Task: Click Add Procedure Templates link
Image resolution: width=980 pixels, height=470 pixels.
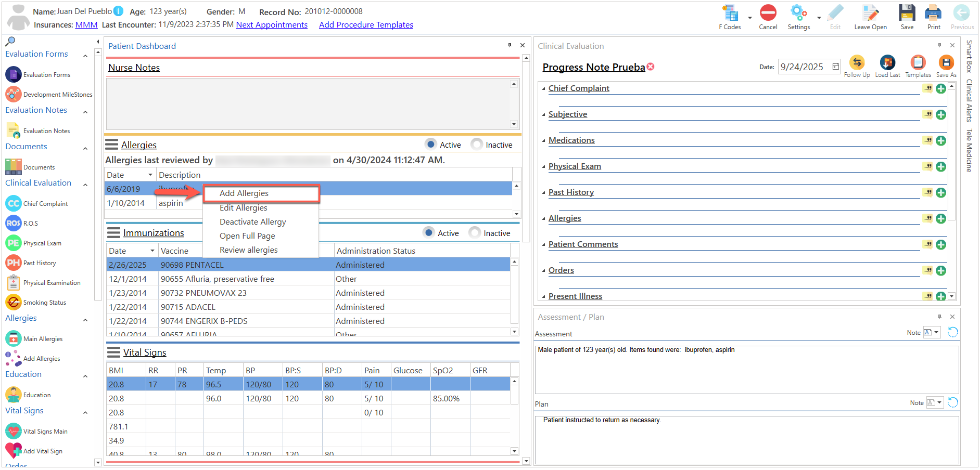Action: click(366, 24)
